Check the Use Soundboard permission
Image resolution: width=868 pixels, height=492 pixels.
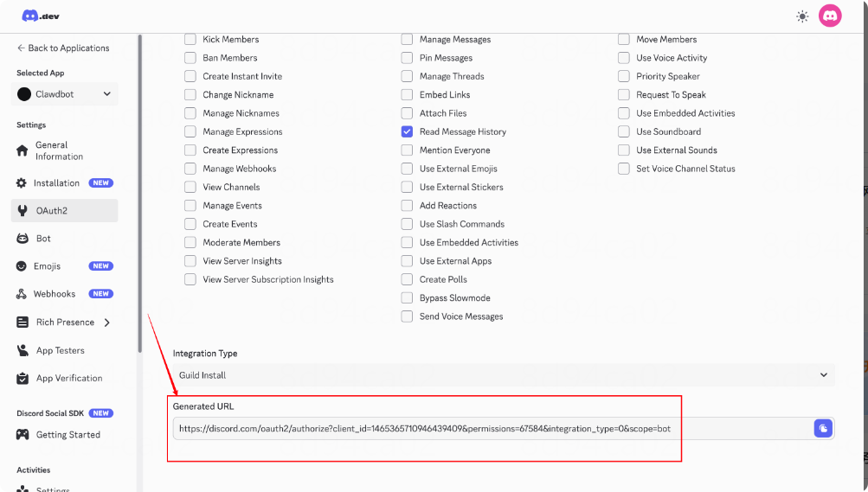[x=624, y=131]
